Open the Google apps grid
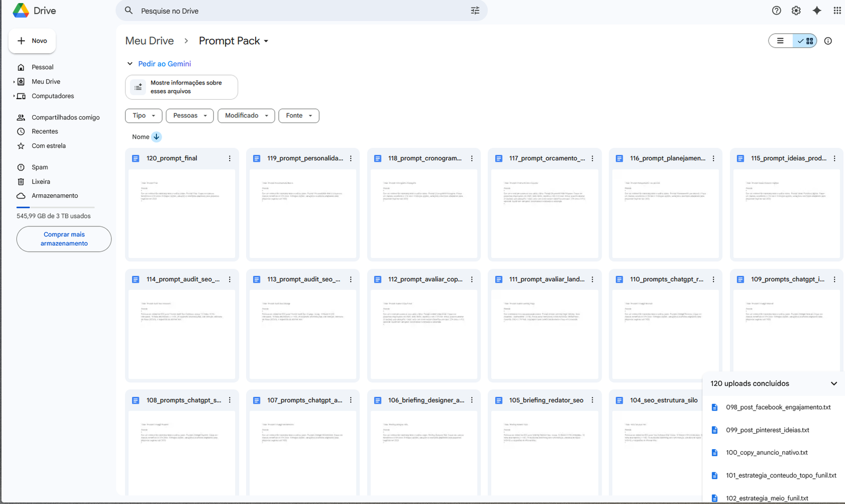Screen dimensions: 845x504 tap(837, 11)
